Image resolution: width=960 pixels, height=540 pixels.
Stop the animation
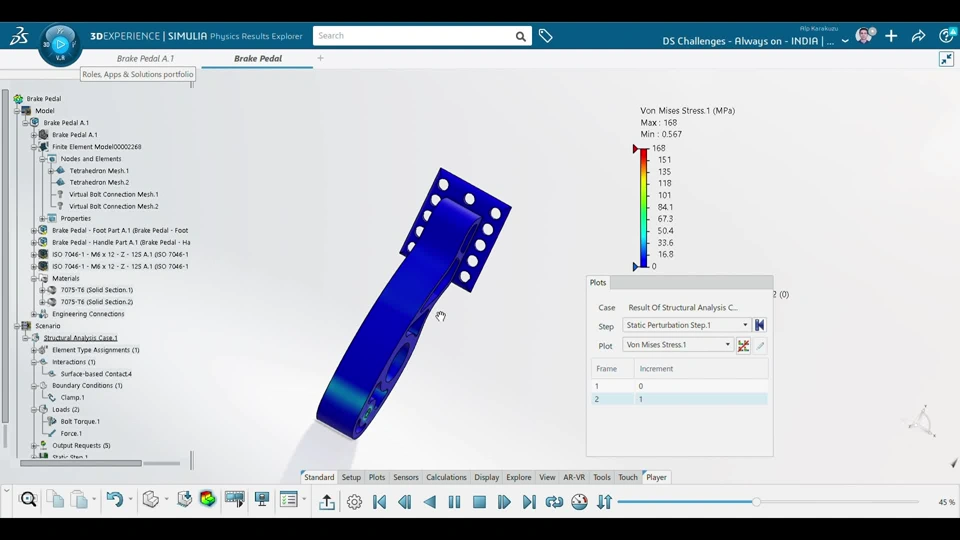pyautogui.click(x=479, y=502)
